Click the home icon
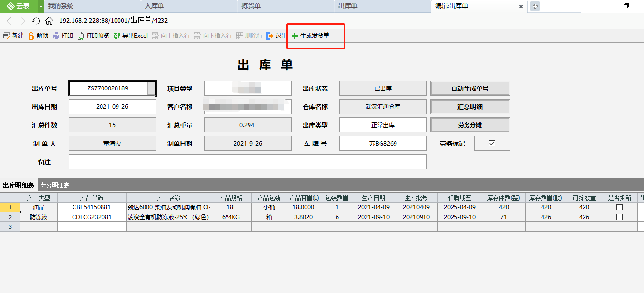644x293 pixels. coord(49,21)
